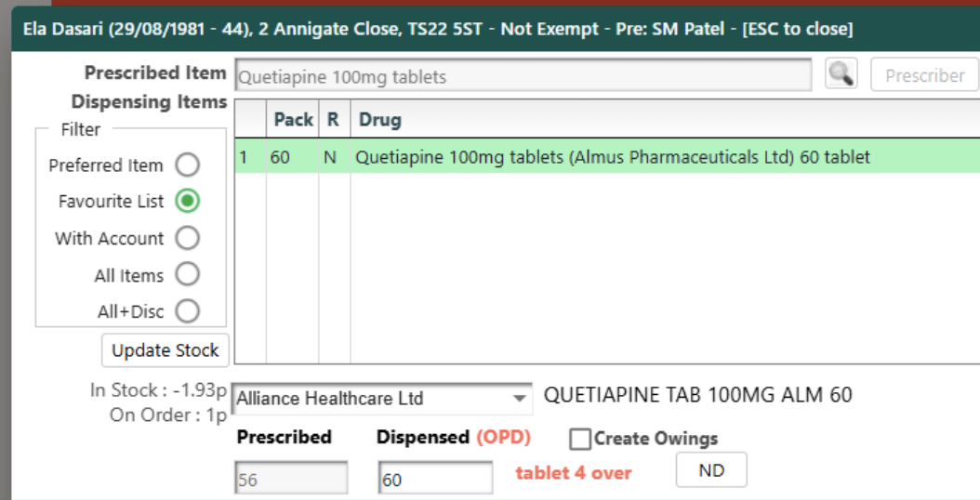Screen dimensions: 980x500
Task: Focus the Prescribed Item text box
Action: coord(523,76)
